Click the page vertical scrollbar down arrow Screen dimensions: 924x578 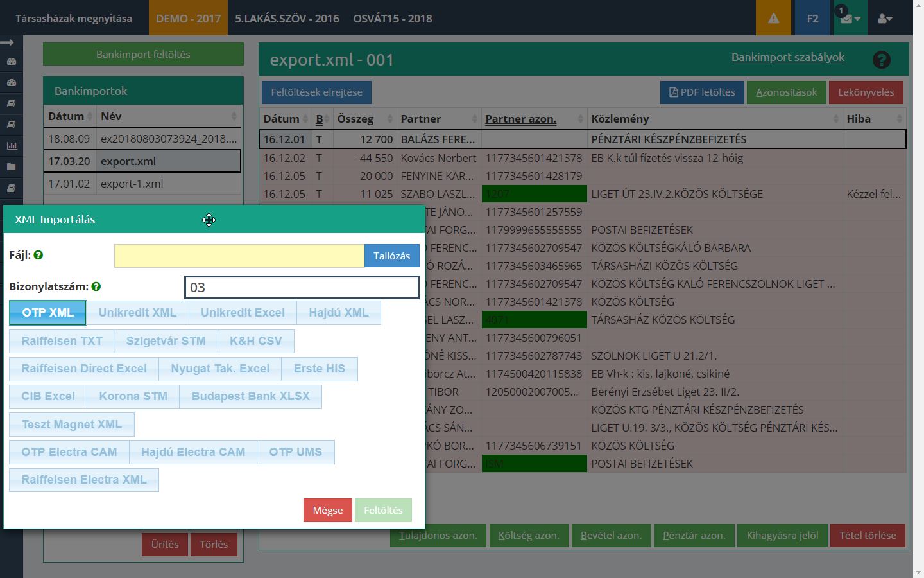[x=918, y=572]
